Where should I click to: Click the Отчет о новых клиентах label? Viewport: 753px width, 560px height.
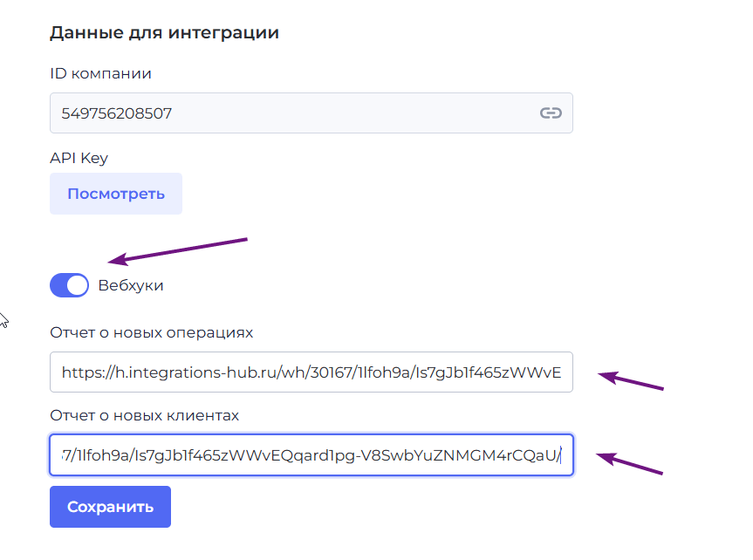(x=144, y=415)
